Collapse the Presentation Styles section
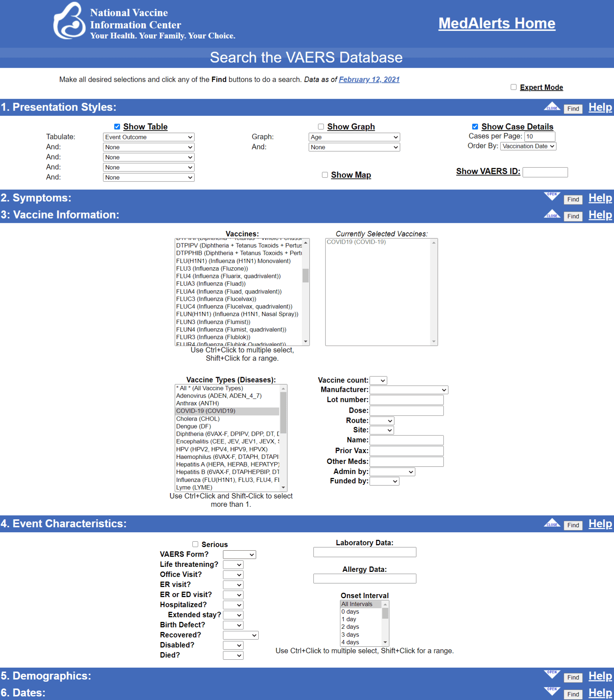This screenshot has height=700, width=614. click(x=551, y=107)
